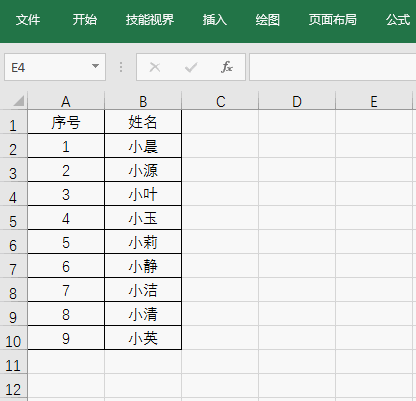Select the cell containing 小莉
The height and width of the screenshot is (401, 416).
click(x=143, y=242)
